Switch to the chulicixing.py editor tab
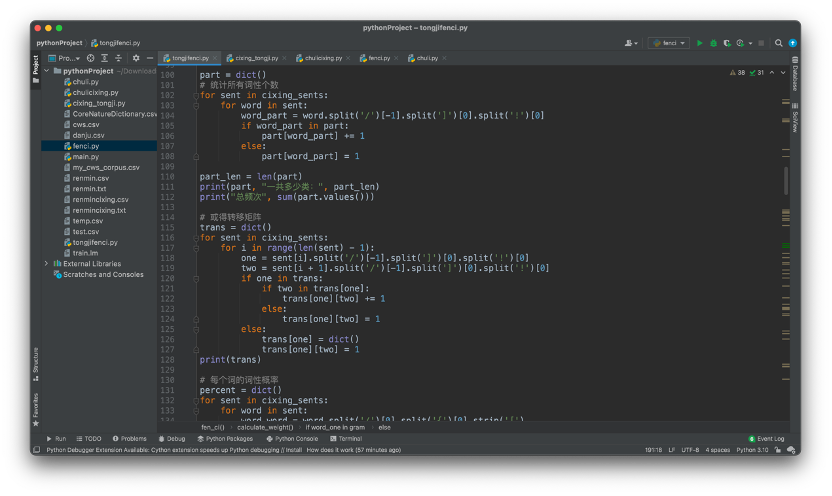The image size is (832, 496). (x=323, y=58)
